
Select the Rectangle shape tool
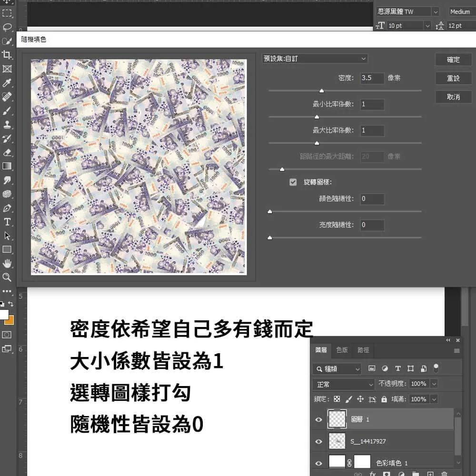[7, 249]
